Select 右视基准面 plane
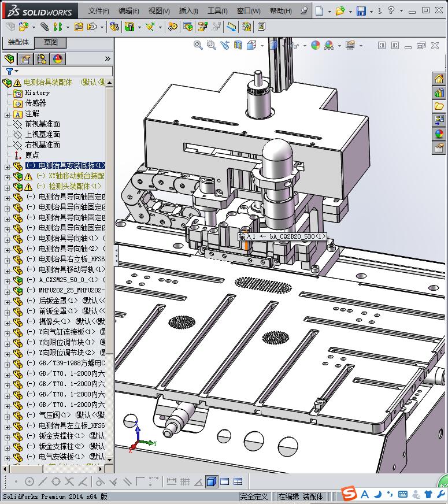 (x=42, y=144)
